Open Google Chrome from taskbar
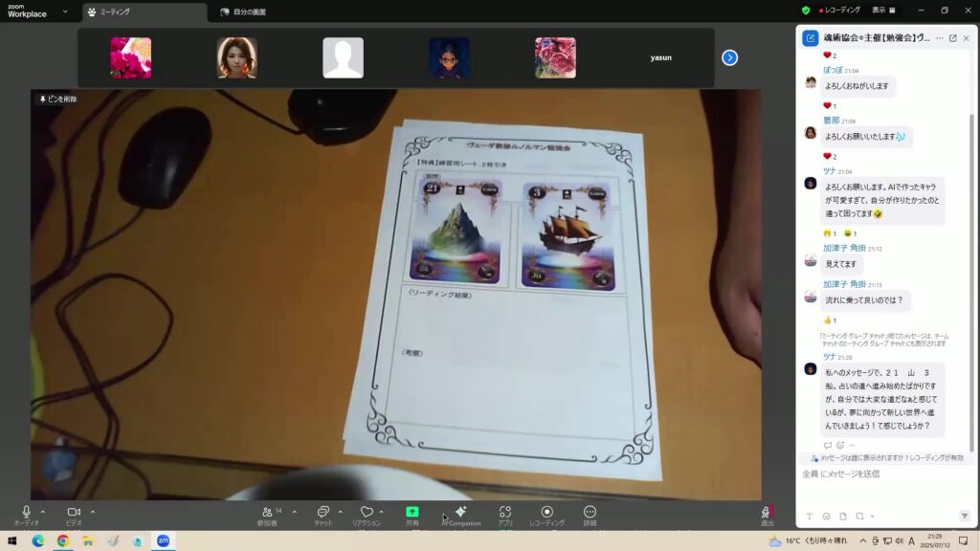 63,541
